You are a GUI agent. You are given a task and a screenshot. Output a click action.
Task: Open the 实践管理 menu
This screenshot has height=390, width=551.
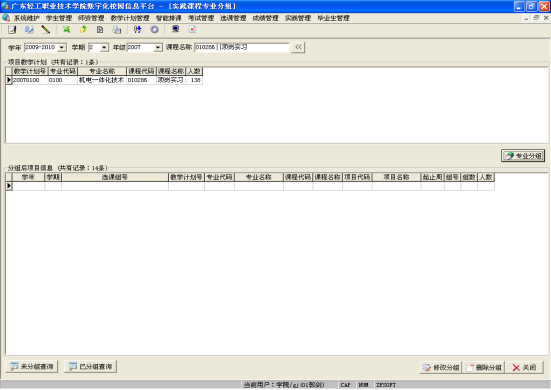298,18
